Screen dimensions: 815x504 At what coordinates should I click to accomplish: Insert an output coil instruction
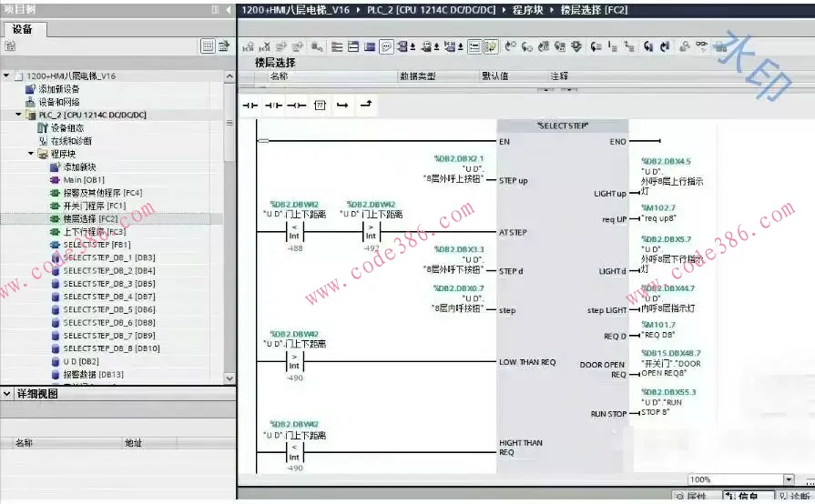[x=296, y=106]
